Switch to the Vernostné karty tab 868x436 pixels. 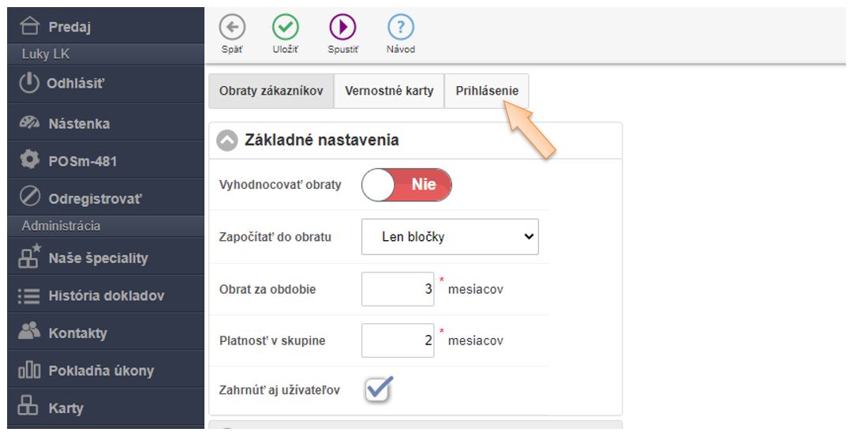389,91
